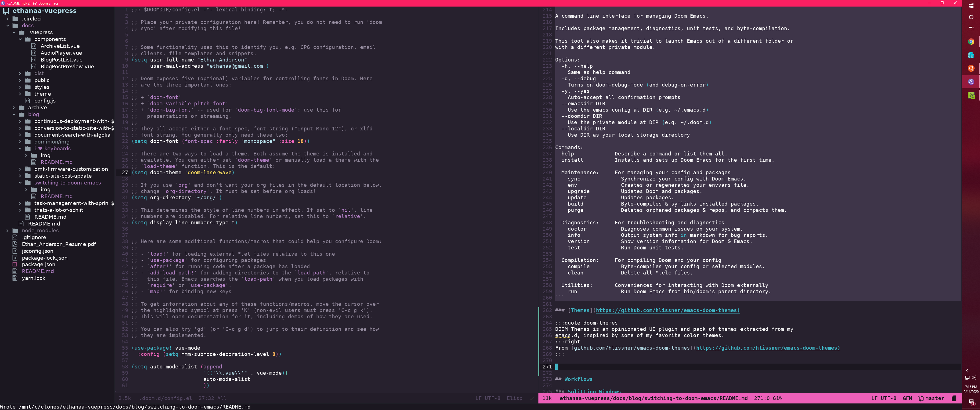Image resolution: width=980 pixels, height=410 pixels.
Task: Open Task View in the taskbar
Action: click(971, 28)
